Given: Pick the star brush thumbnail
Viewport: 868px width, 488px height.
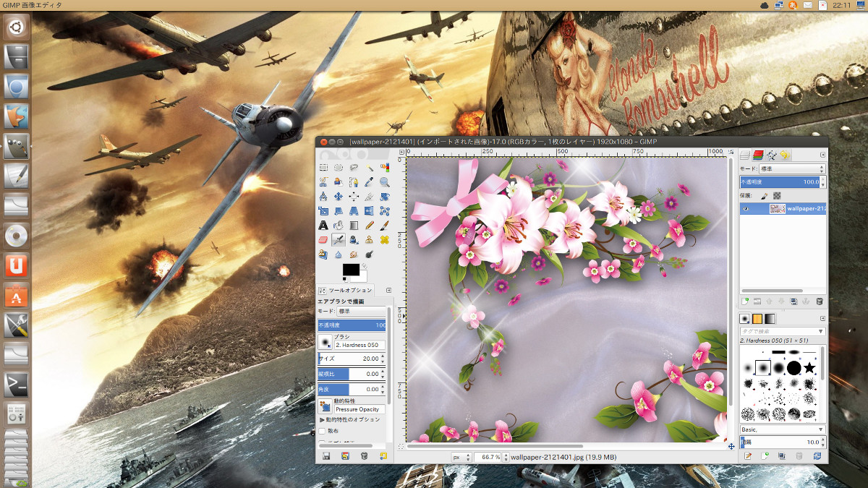Looking at the screenshot, I should pos(809,367).
